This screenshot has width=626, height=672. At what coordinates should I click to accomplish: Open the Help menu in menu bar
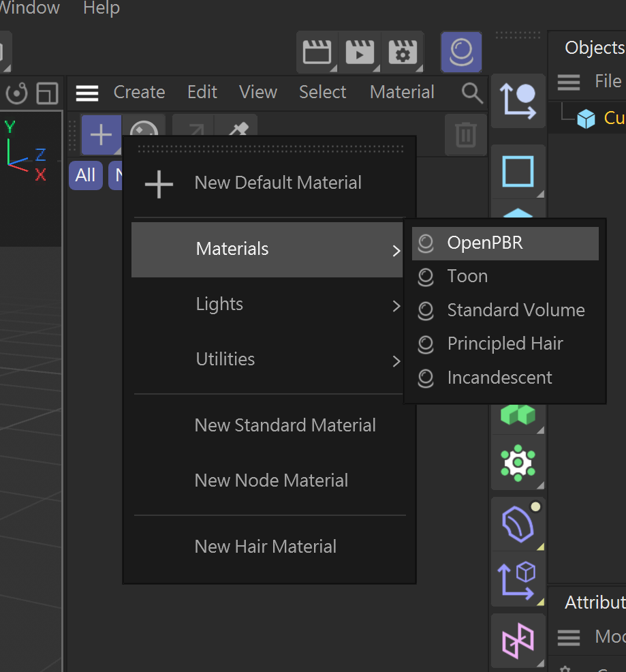[x=101, y=9]
